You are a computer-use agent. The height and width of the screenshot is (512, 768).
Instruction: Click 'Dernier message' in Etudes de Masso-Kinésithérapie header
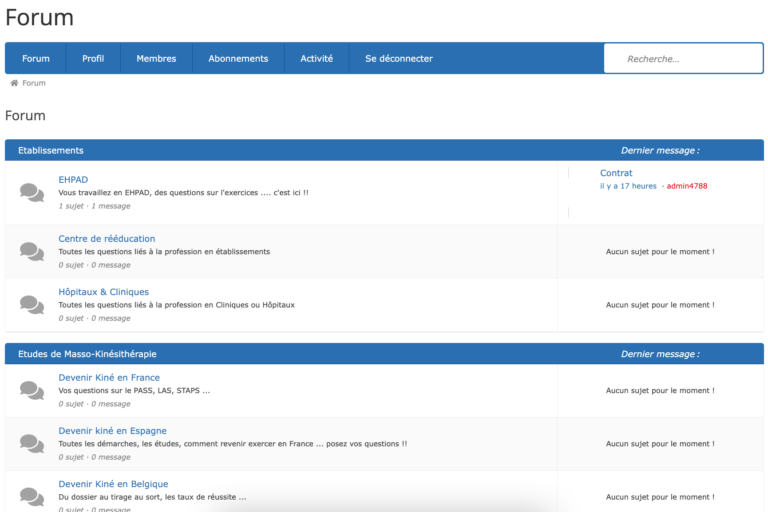[660, 354]
